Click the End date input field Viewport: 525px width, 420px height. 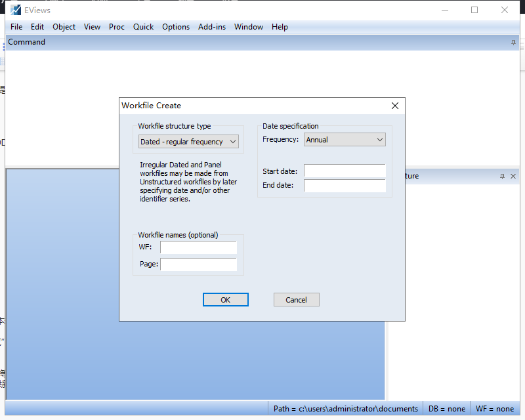click(x=345, y=186)
